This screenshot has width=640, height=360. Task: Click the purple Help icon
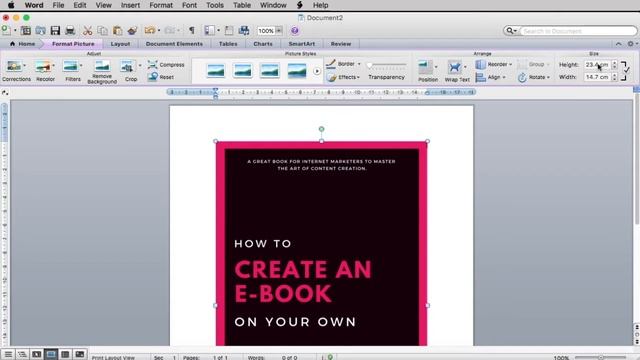pos(295,30)
